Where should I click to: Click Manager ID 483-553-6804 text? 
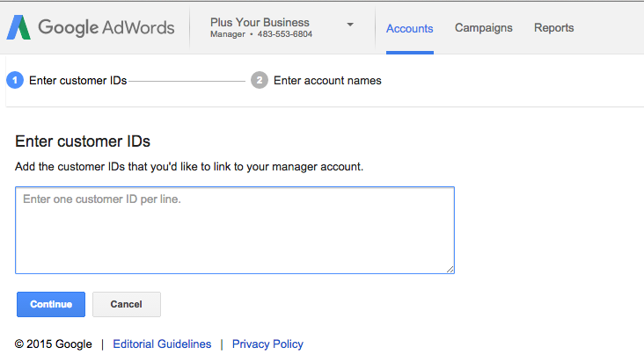[261, 34]
